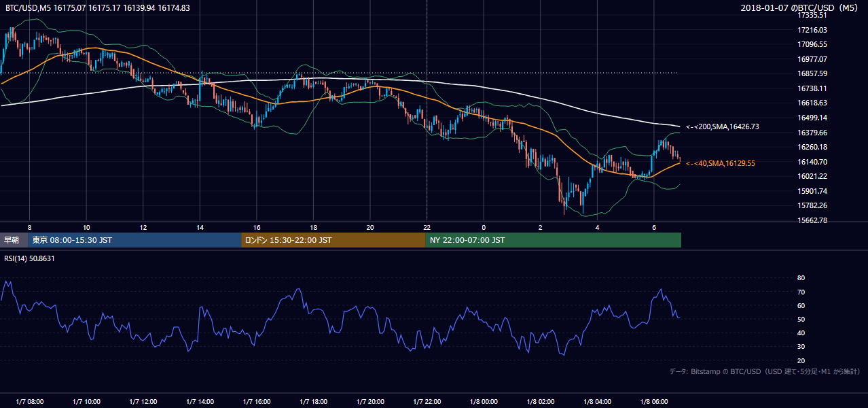Viewport: 868px width, 408px height.
Task: Click hour label 14 under price chart
Action: [200, 227]
